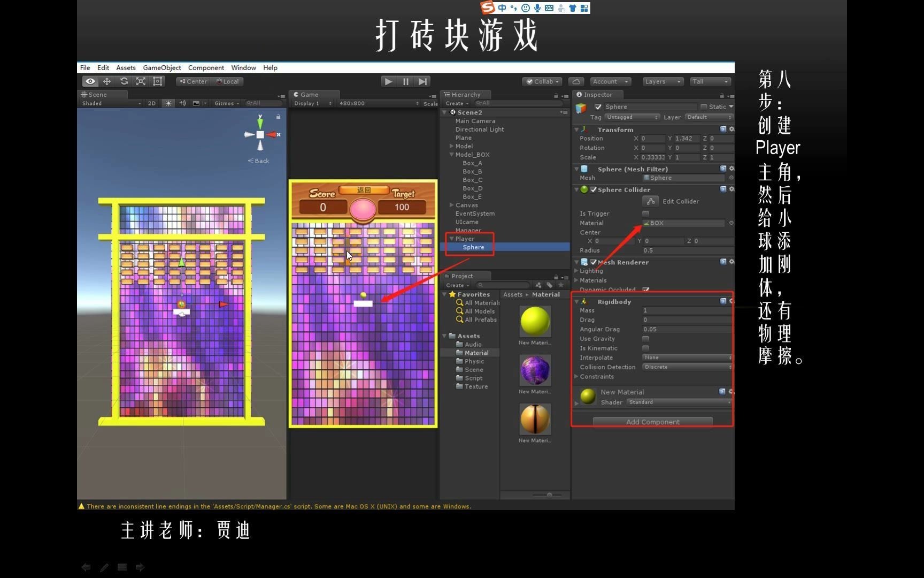Expand the Constraints section of Rigidbody
The width and height of the screenshot is (924, 578).
tap(597, 376)
